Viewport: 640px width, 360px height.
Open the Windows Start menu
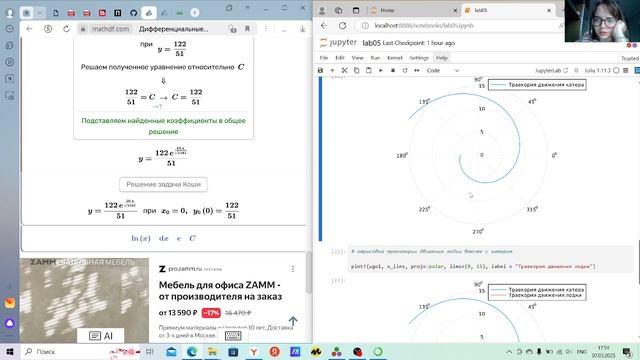pos(10,351)
